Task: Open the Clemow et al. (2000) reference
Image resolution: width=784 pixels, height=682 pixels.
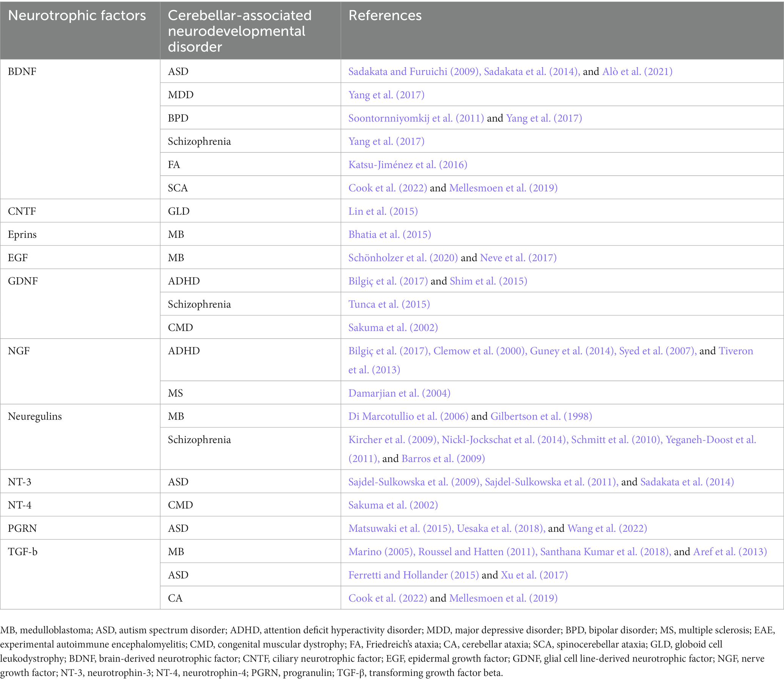Action: coord(480,350)
